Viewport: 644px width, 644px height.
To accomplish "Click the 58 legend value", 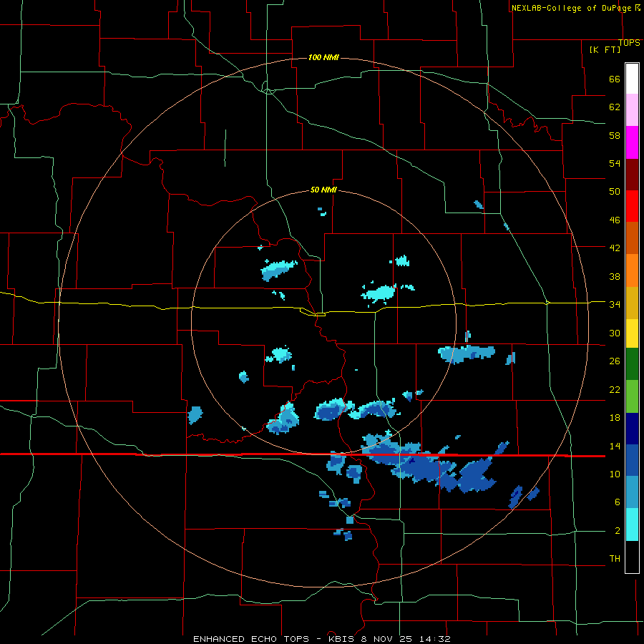I will pyautogui.click(x=615, y=135).
